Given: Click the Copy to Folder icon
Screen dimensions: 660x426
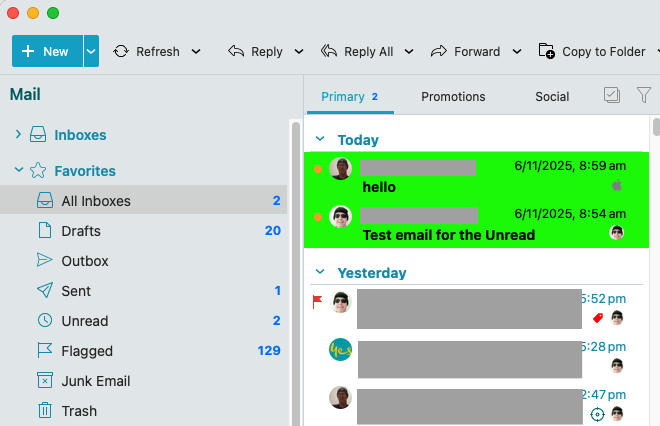Looking at the screenshot, I should coord(546,52).
